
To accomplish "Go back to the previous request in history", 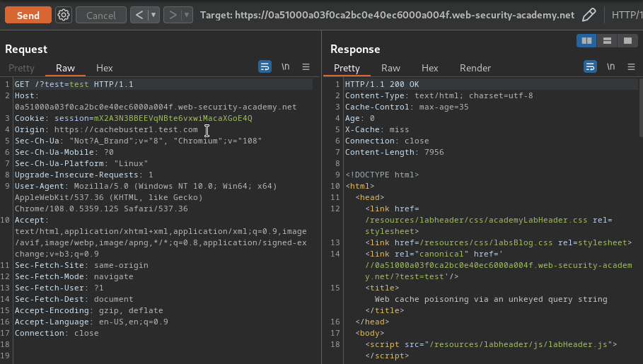I will pos(139,15).
